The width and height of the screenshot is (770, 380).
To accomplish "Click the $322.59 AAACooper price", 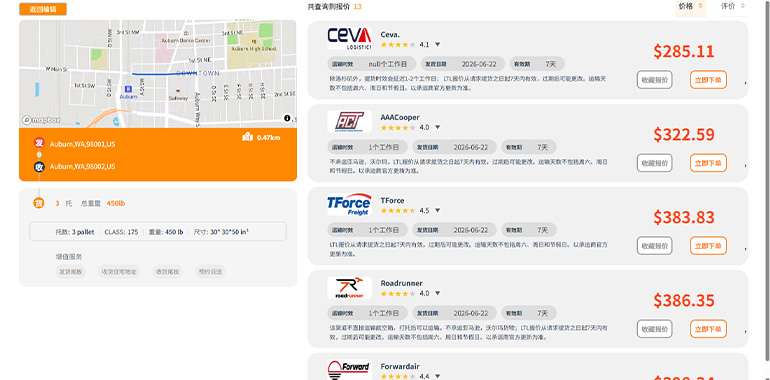I will click(684, 134).
